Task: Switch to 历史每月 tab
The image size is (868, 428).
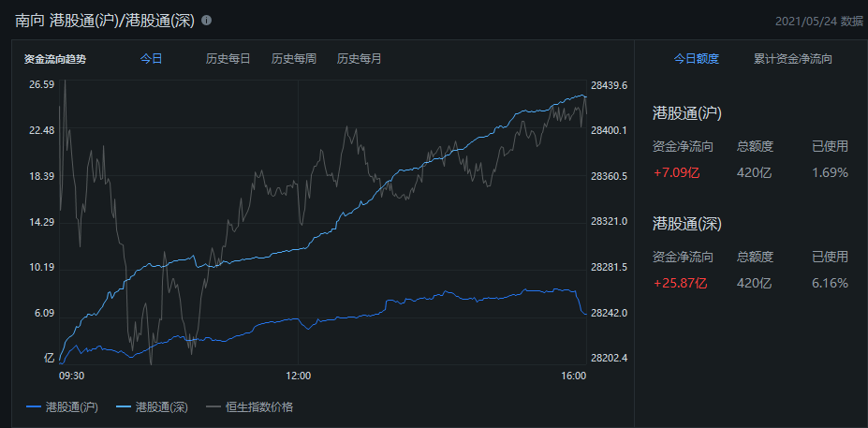Action: click(359, 59)
